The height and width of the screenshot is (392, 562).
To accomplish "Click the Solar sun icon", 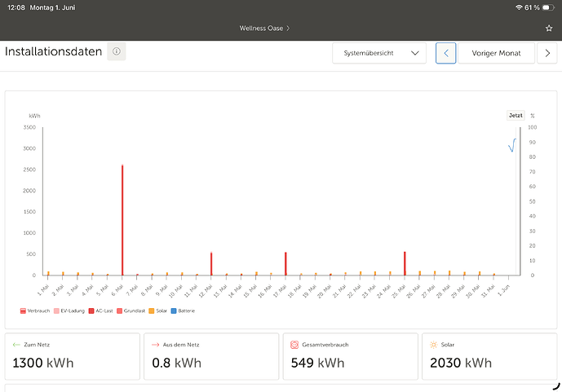I will (433, 345).
